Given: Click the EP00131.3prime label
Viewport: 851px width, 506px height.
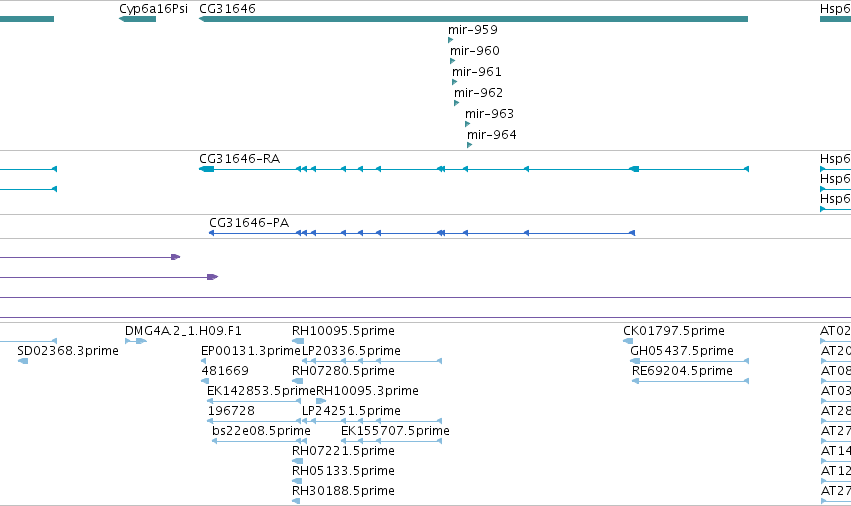Looking at the screenshot, I should [x=251, y=351].
